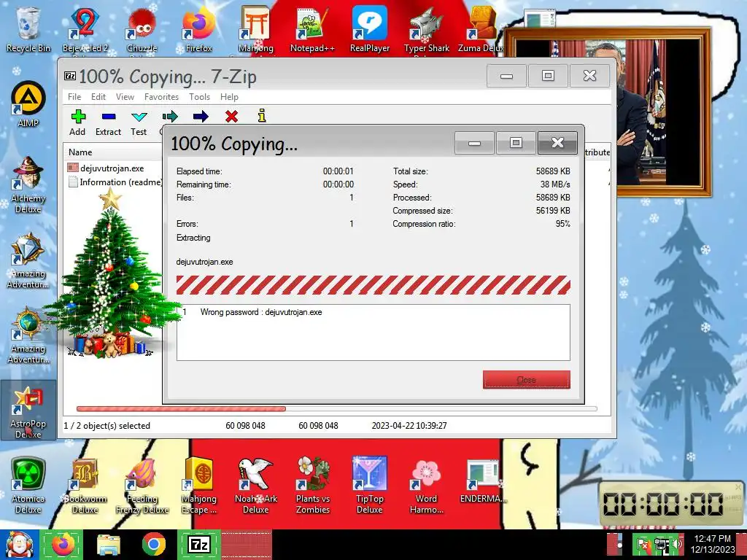Click the Firefox taskbar button

pyautogui.click(x=63, y=544)
